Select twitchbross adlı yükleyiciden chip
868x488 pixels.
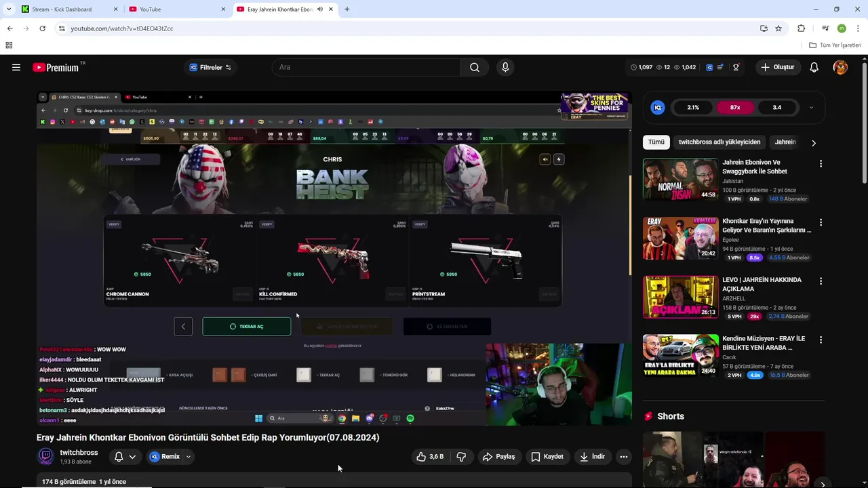(x=719, y=142)
